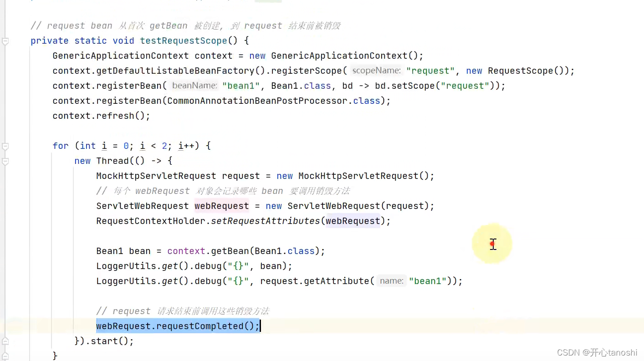Click the beanName parameter hint

point(194,86)
